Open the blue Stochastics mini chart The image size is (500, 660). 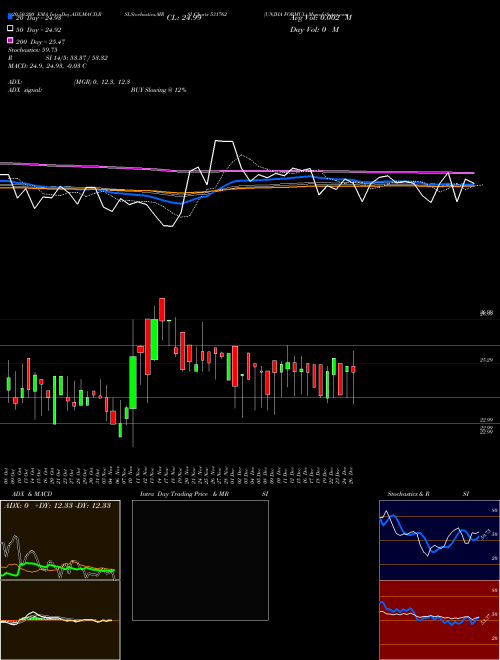point(439,540)
